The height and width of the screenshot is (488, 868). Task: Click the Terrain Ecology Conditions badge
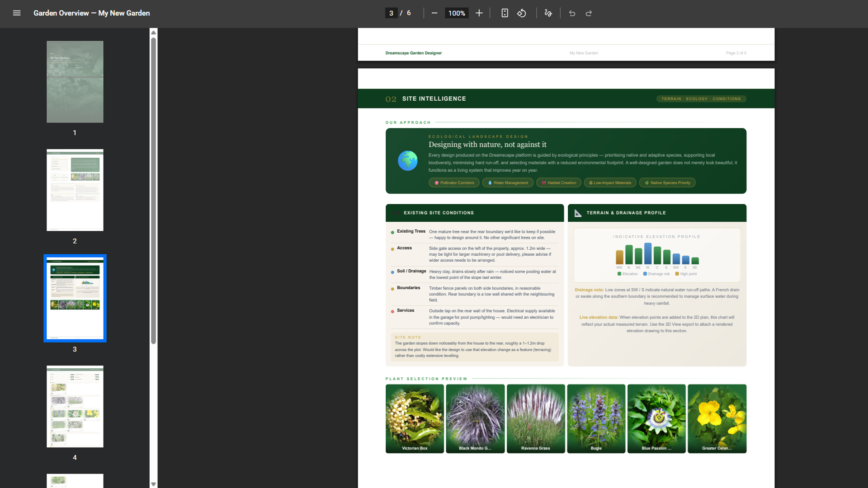(701, 99)
